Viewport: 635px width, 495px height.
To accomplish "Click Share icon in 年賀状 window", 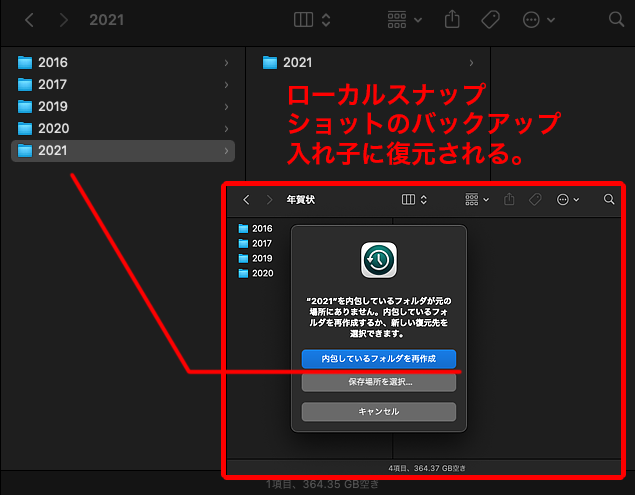I will (x=509, y=199).
